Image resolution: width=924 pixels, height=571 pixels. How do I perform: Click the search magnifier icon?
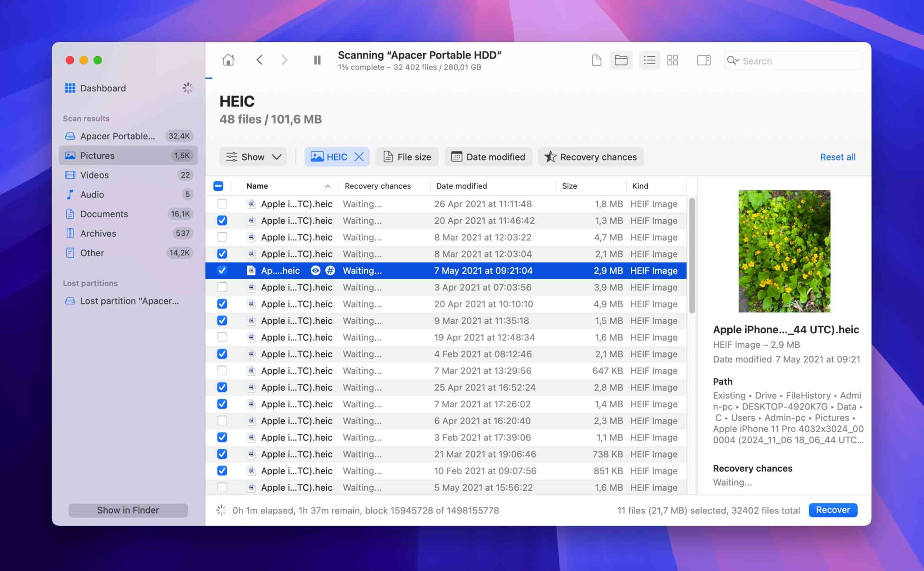tap(732, 60)
